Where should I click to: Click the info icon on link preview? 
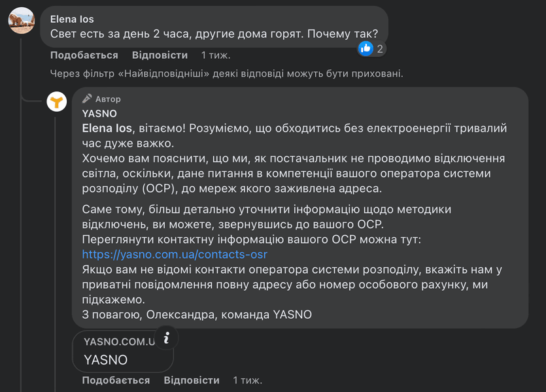click(167, 338)
